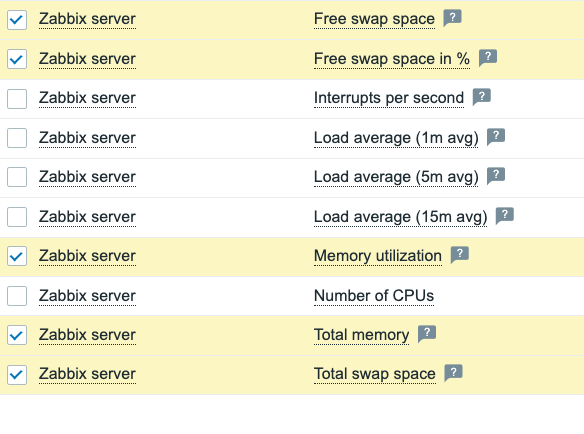Viewport: 584px width, 434px height.
Task: Click Zabbix server host in Number of CPUs row
Action: coord(87,296)
